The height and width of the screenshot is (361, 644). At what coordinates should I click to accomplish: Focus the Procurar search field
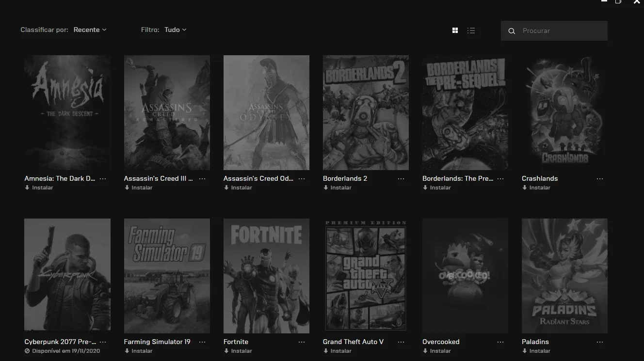[x=554, y=31]
